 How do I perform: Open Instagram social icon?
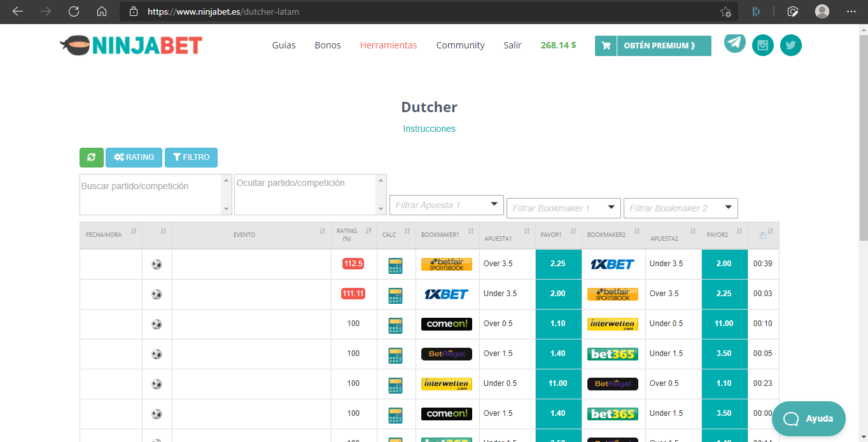pyautogui.click(x=763, y=45)
